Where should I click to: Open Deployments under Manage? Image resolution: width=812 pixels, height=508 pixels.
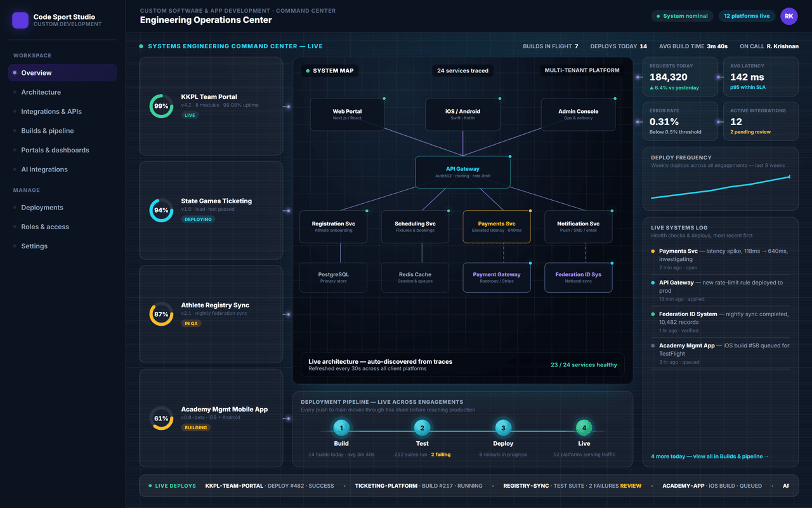tap(63, 208)
